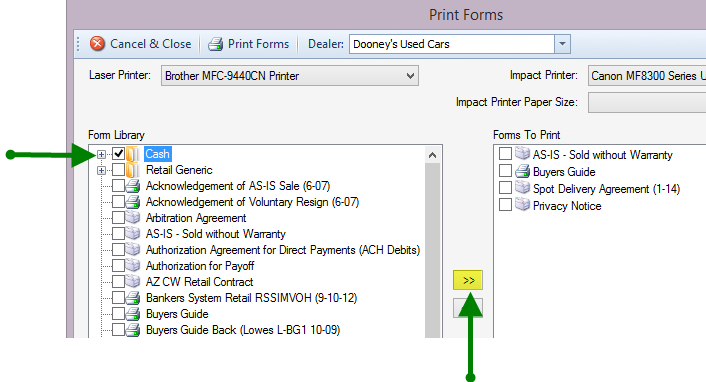
Task: Check AS-IS checkbox in Form Library
Action: point(118,233)
